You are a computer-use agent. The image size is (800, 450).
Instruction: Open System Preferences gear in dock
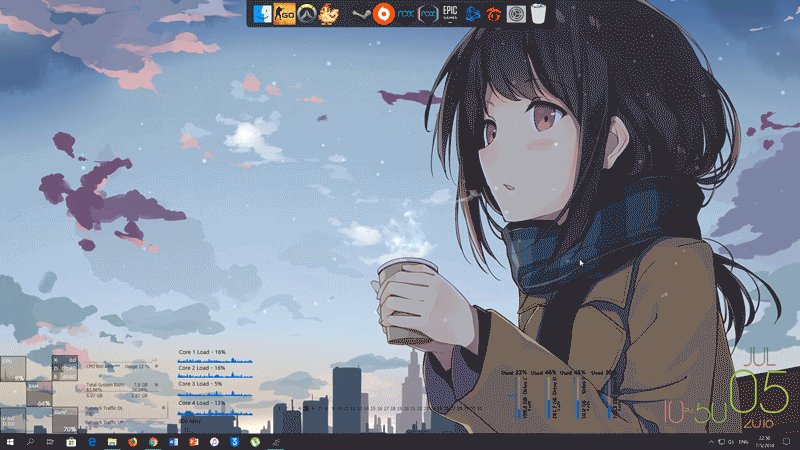click(x=516, y=14)
